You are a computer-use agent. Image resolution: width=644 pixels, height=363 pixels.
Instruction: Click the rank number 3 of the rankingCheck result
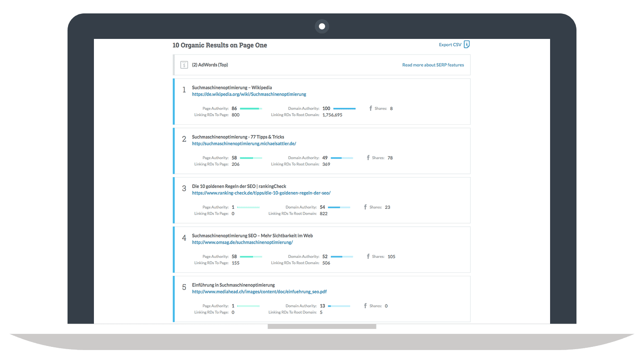[184, 188]
